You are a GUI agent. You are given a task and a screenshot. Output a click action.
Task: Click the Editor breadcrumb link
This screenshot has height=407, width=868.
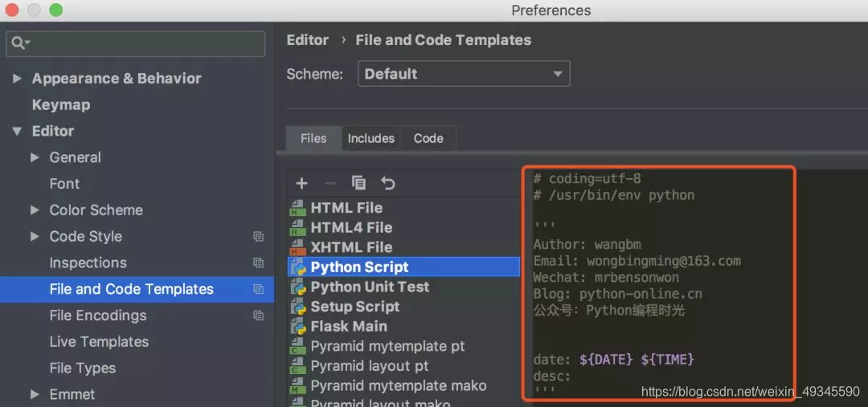307,40
